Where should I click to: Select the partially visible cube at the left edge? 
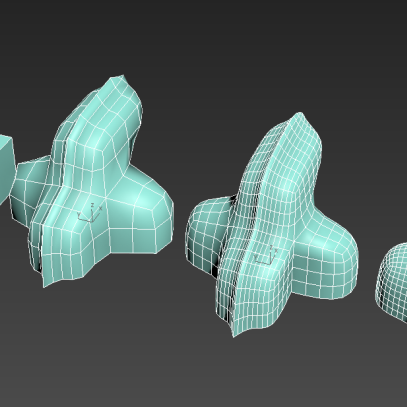coord(6,168)
